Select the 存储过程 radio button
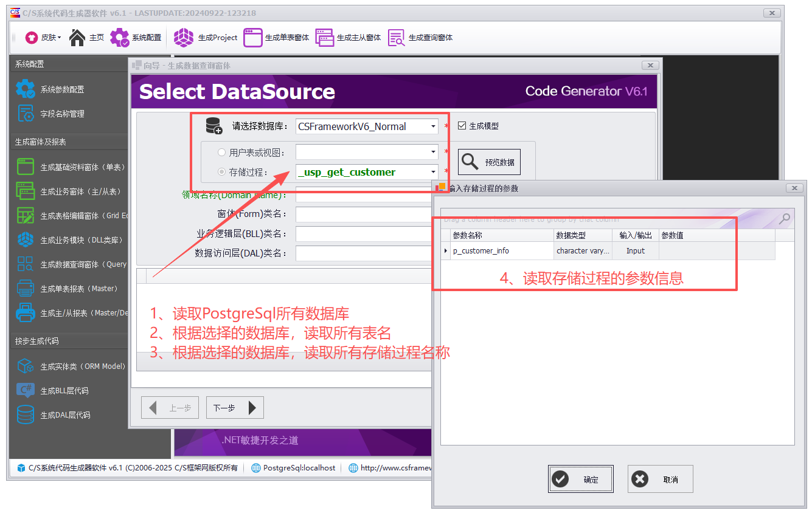The height and width of the screenshot is (516, 812). (x=221, y=172)
